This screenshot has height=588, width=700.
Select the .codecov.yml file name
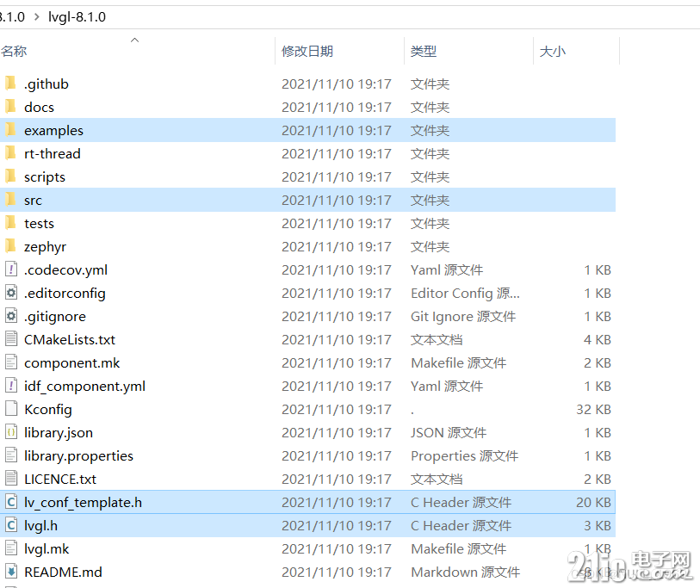[65, 269]
